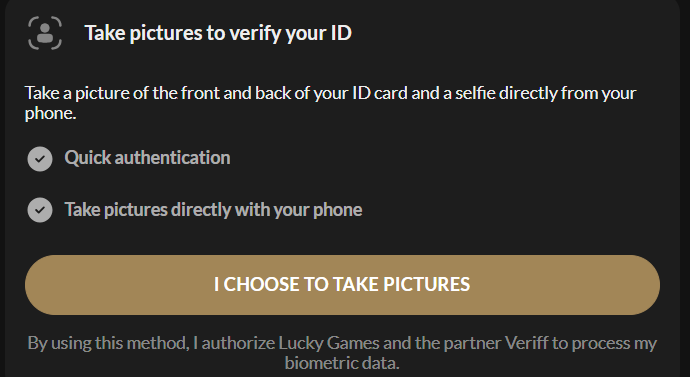Click 'Take pictures directly with your phone' text
Screen dimensions: 690x377
click(213, 209)
